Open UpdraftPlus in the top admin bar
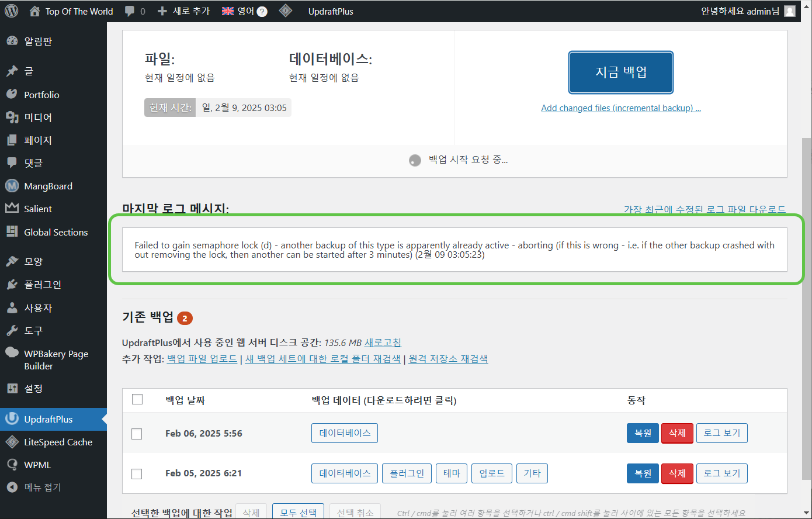812x519 pixels. point(331,11)
